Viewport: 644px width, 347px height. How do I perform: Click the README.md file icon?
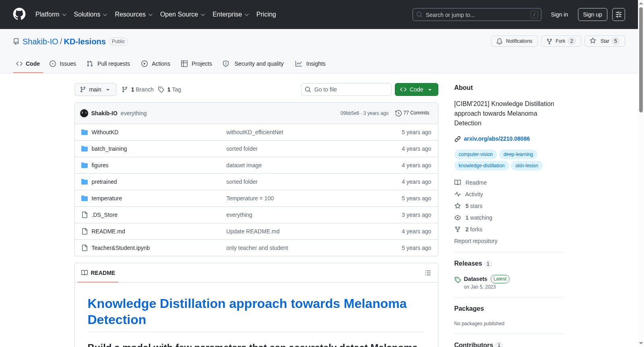coord(85,231)
